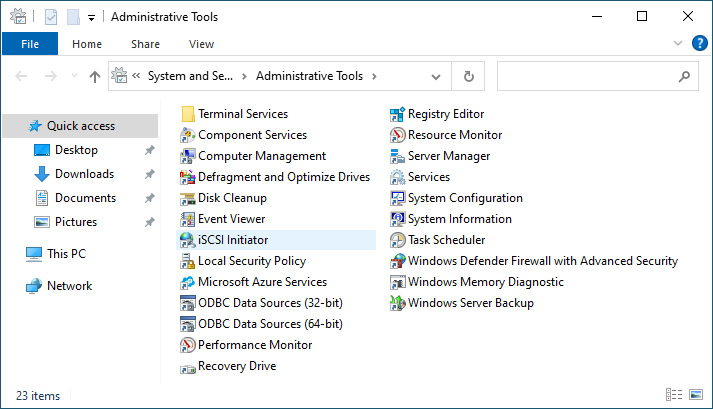Open the Quick Access Toolbar customize dropdown
The width and height of the screenshot is (713, 409).
click(x=91, y=18)
